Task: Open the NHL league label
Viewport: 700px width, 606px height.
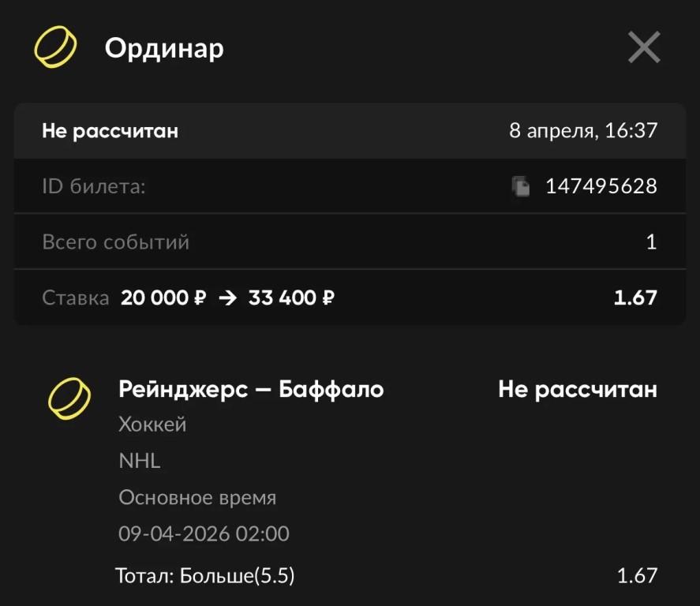Action: coord(140,461)
